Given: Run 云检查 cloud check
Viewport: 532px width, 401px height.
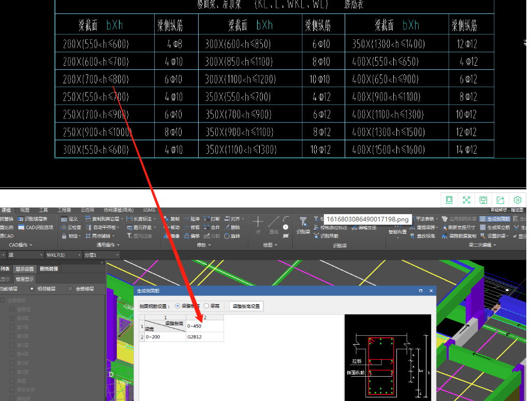Looking at the screenshot, I should pos(70,227).
